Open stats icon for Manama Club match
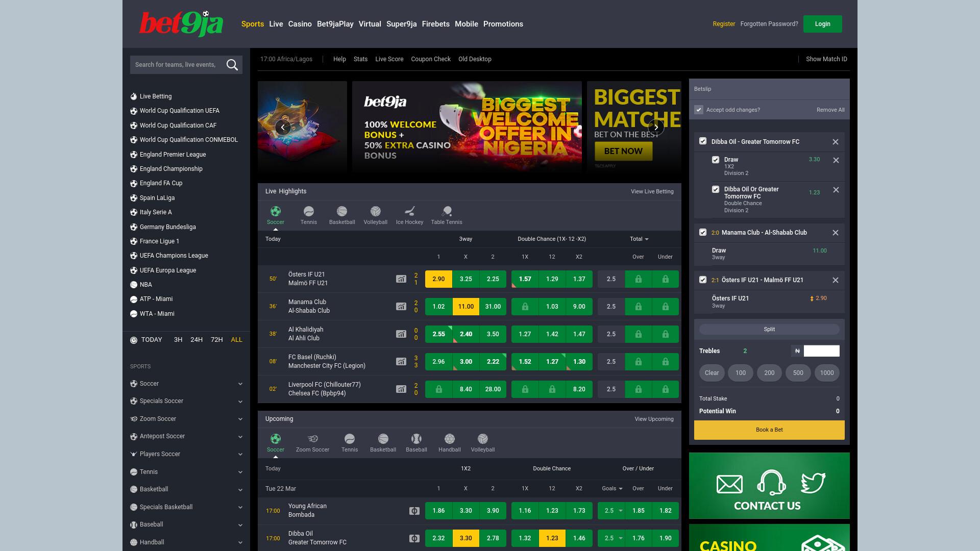 pos(401,307)
